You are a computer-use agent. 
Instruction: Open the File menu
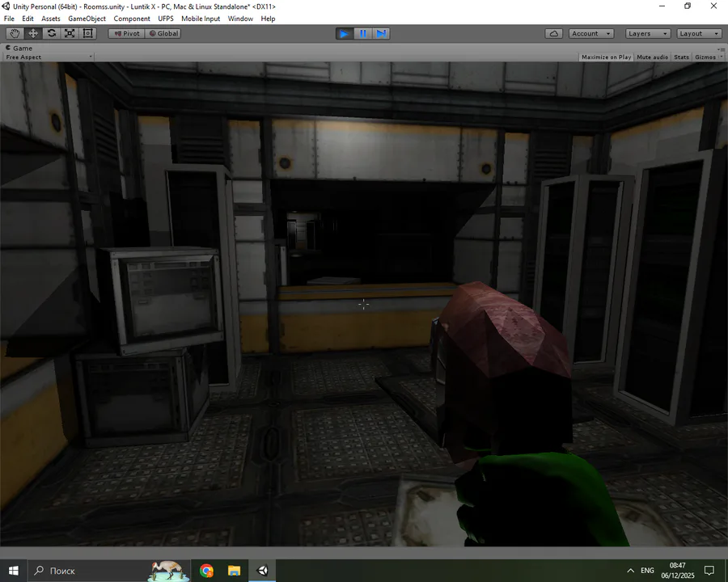click(9, 19)
